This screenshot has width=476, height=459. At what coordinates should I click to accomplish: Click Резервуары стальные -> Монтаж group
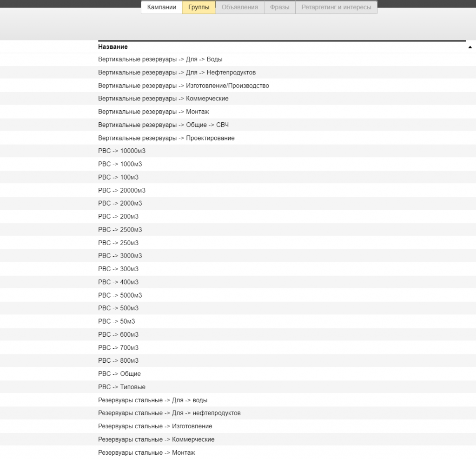click(146, 452)
